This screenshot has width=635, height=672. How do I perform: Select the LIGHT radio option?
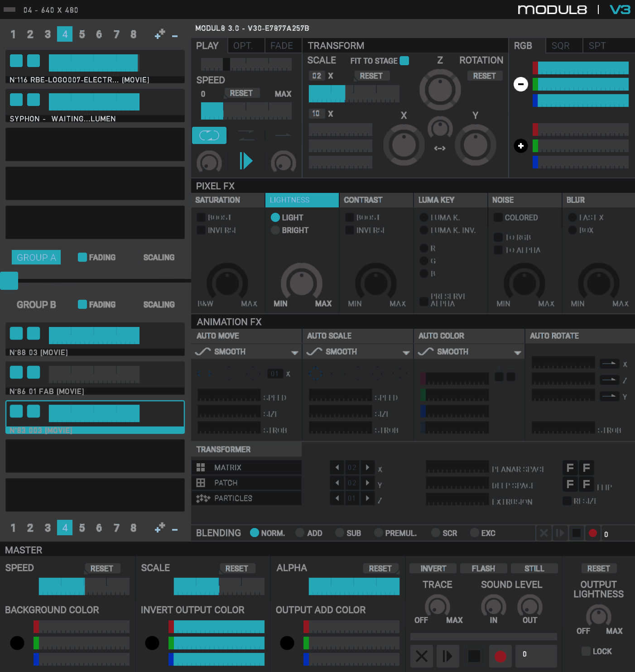[x=275, y=217]
